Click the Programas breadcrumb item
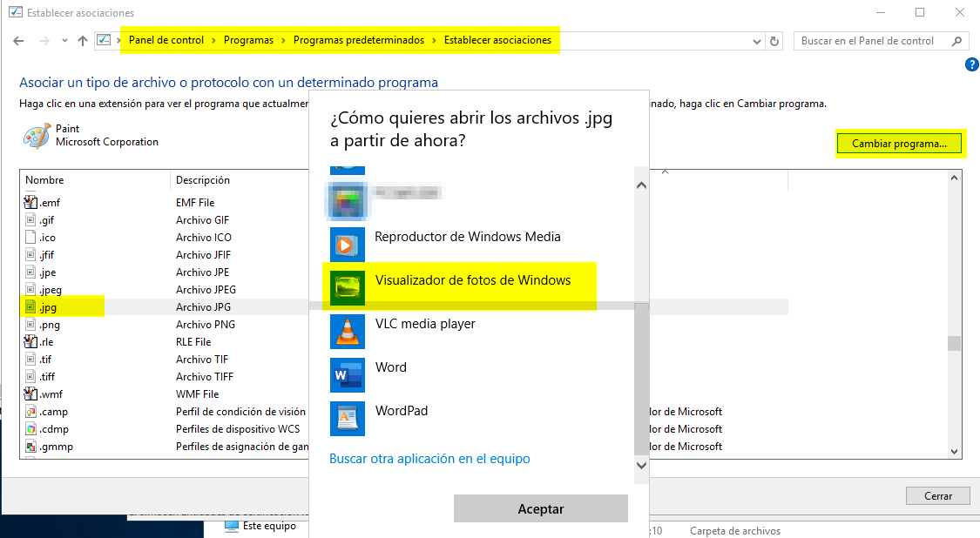Screen dimensions: 980x538 click(x=248, y=40)
